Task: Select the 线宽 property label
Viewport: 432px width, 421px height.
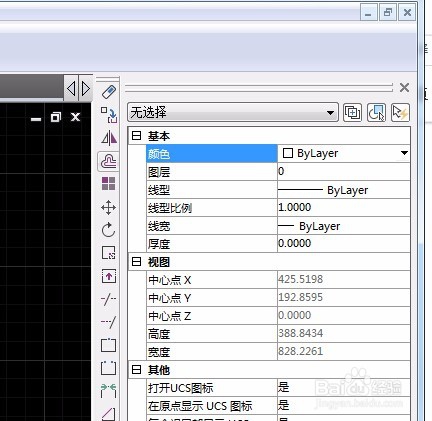Action: (159, 226)
